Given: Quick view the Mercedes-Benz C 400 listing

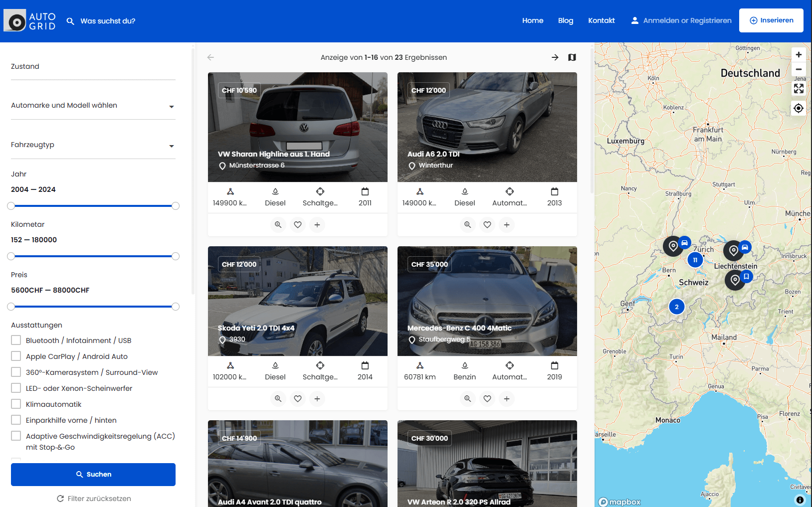Looking at the screenshot, I should (x=468, y=399).
